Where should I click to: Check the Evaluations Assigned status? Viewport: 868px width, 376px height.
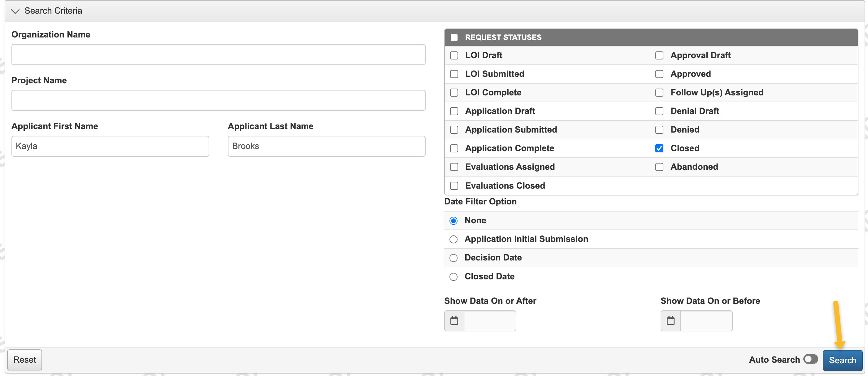(x=454, y=167)
